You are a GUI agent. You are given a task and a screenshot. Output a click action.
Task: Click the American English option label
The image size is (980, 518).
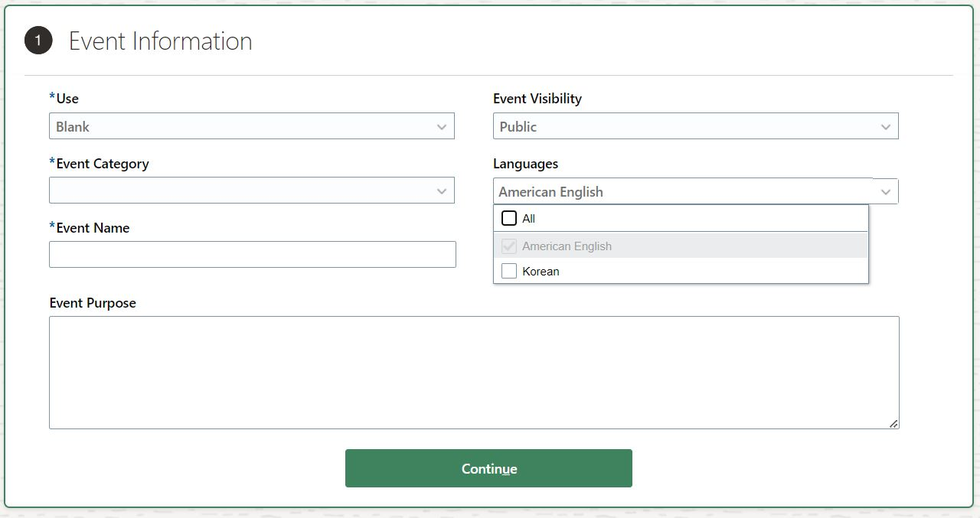click(567, 246)
